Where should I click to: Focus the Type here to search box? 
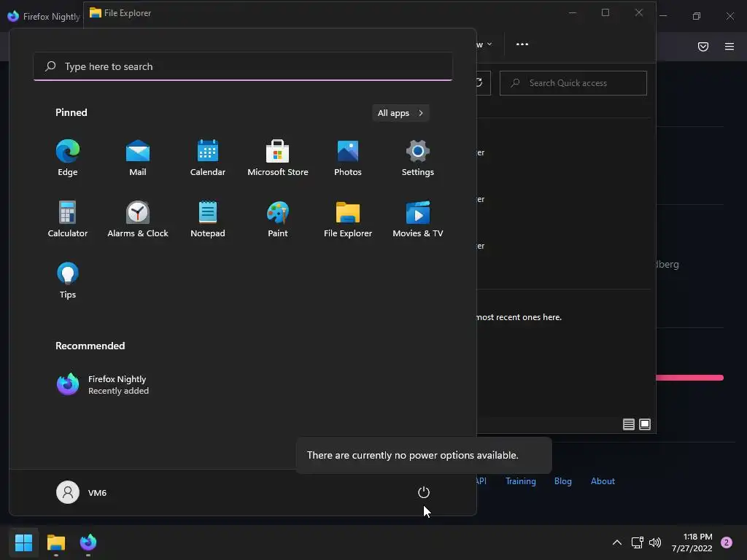[x=243, y=66]
